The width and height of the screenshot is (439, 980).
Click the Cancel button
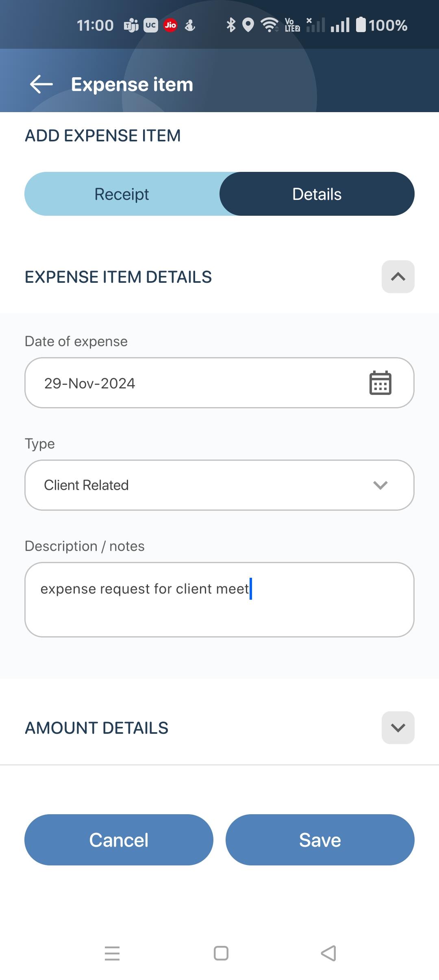click(x=119, y=840)
